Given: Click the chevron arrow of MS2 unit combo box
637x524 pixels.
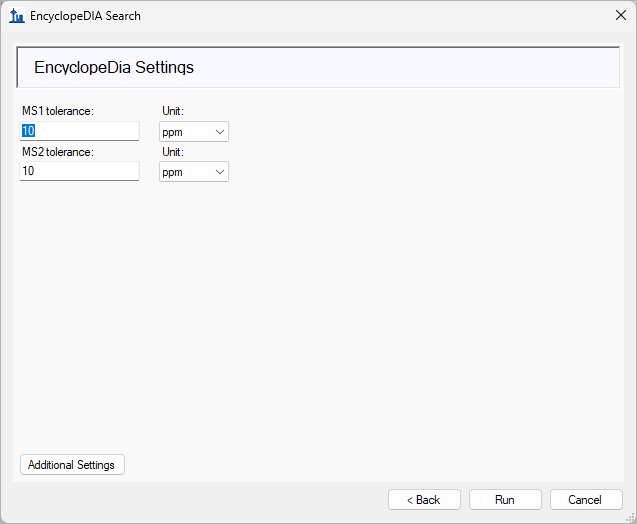Looking at the screenshot, I should pyautogui.click(x=220, y=172).
